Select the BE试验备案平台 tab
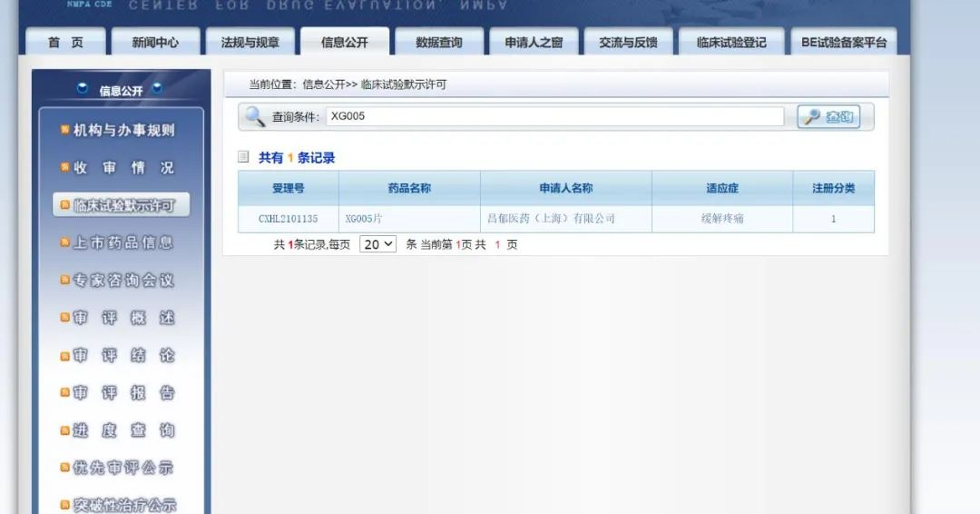 (843, 43)
